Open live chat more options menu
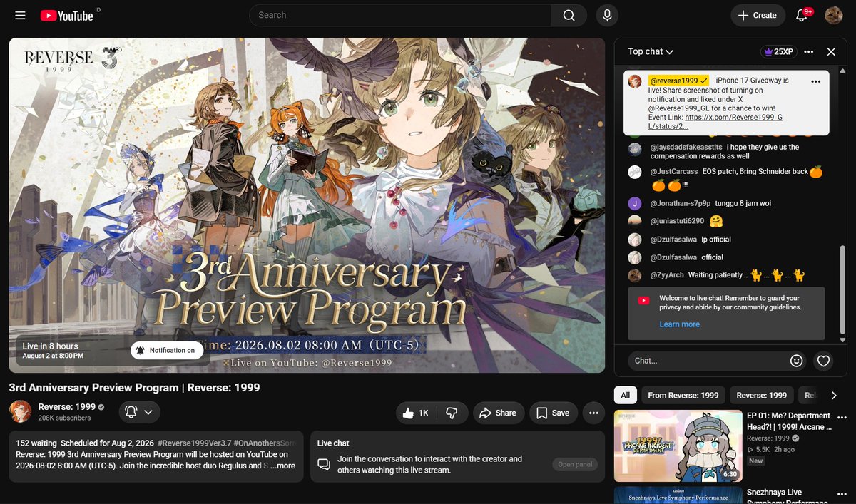The height and width of the screenshot is (504, 856). (808, 51)
